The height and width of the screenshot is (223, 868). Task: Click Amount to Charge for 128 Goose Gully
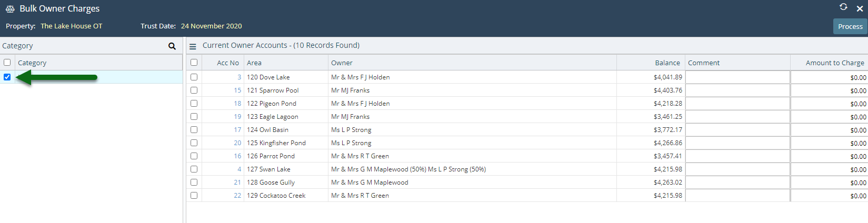[x=829, y=183]
